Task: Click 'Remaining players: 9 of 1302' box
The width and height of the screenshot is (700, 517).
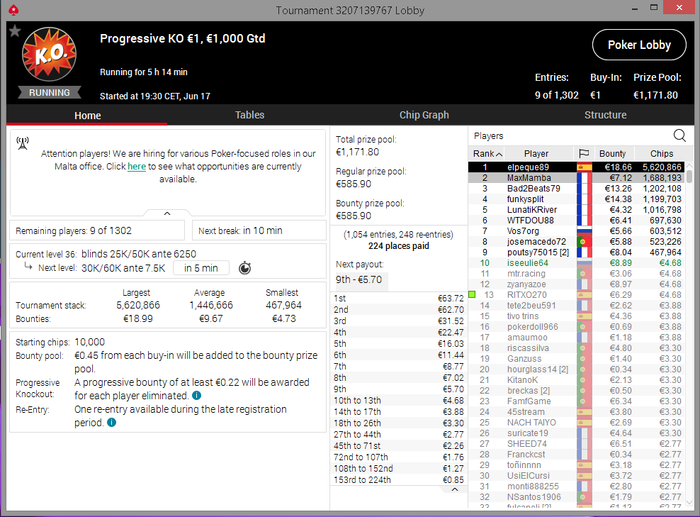Action: pos(97,231)
